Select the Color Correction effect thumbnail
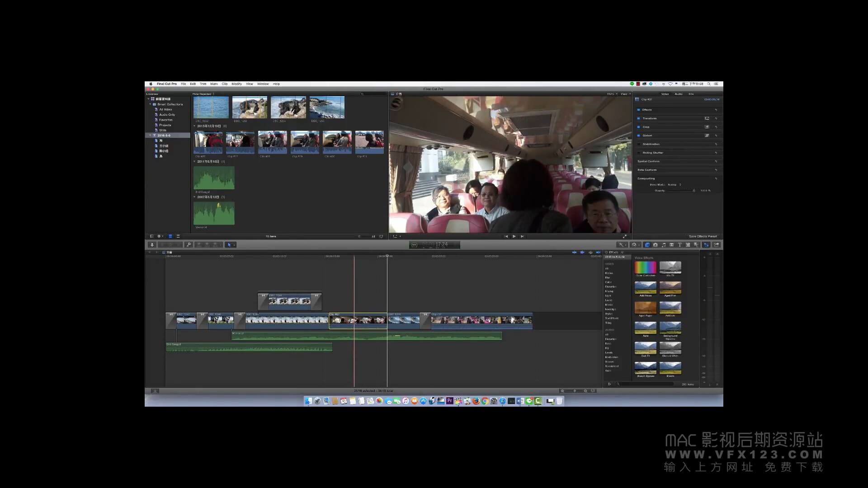The image size is (868, 488). [x=645, y=267]
